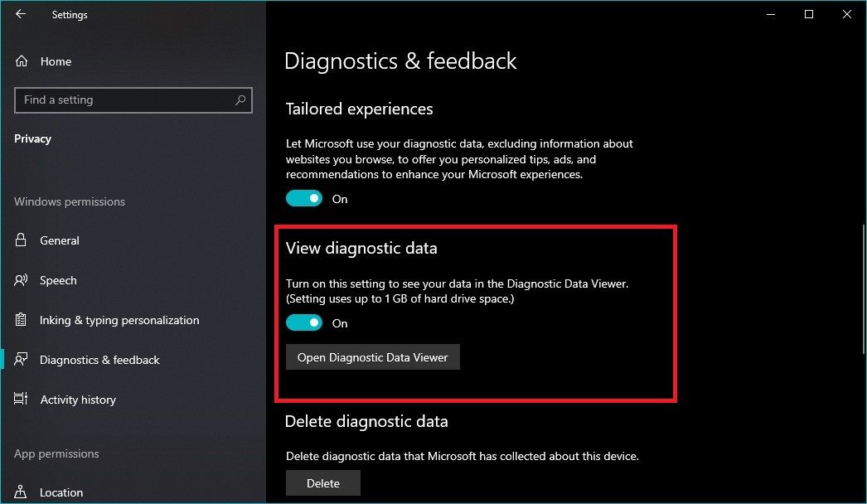The image size is (867, 504).
Task: Click the Home house icon
Action: click(22, 61)
